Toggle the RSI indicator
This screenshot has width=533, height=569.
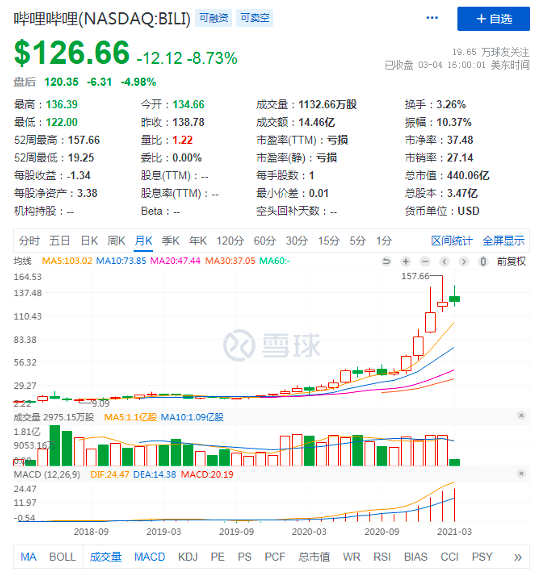(x=382, y=557)
